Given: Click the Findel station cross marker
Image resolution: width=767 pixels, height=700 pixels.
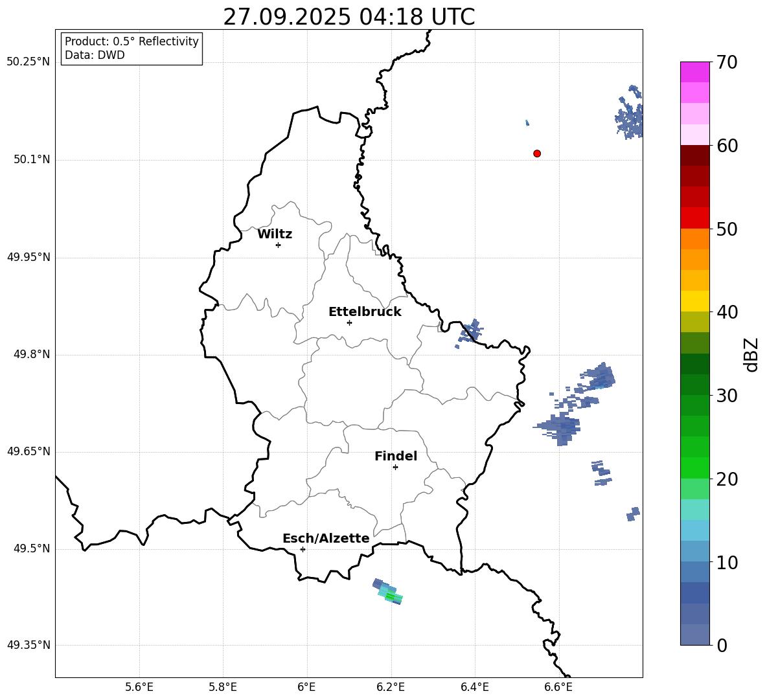Looking at the screenshot, I should tap(395, 468).
